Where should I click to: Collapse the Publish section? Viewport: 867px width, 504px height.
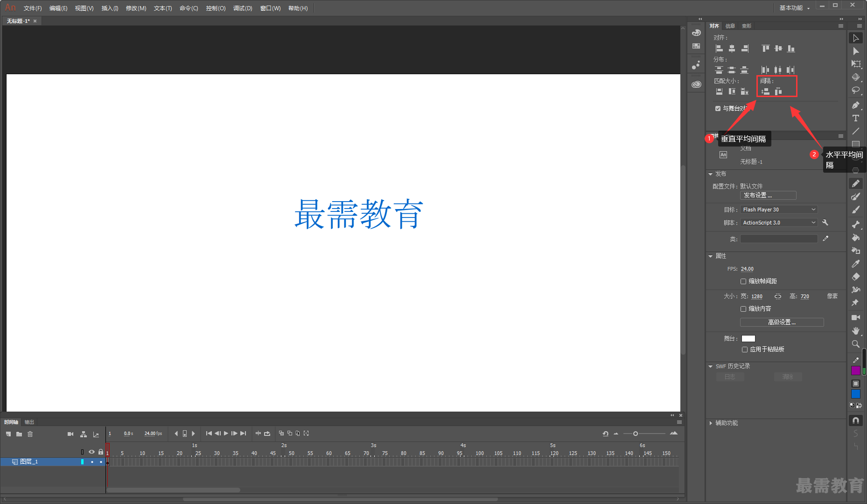(x=711, y=174)
